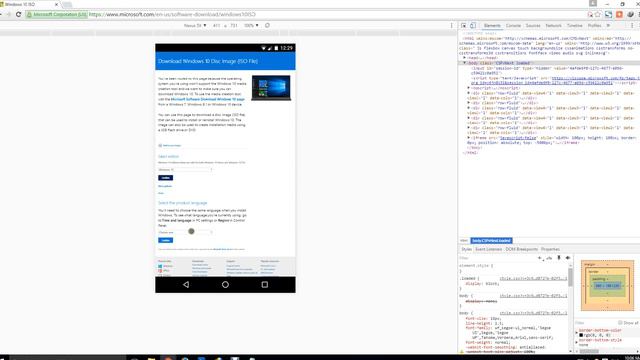Screen dimensions: 640x360
Task: Click the File Explorer icon on taskbar
Action: tap(151, 359)
